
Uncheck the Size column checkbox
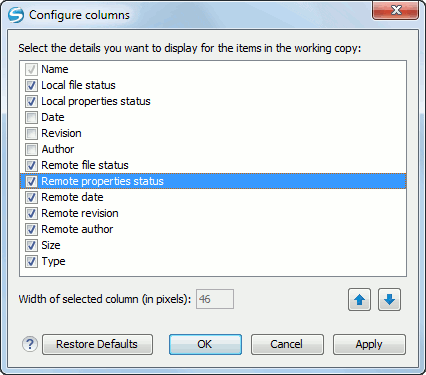[x=31, y=245]
